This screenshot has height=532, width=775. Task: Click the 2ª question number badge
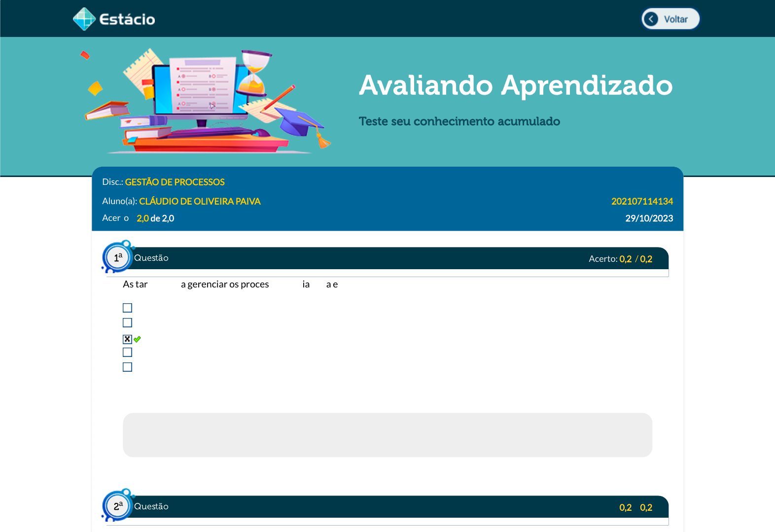point(118,506)
